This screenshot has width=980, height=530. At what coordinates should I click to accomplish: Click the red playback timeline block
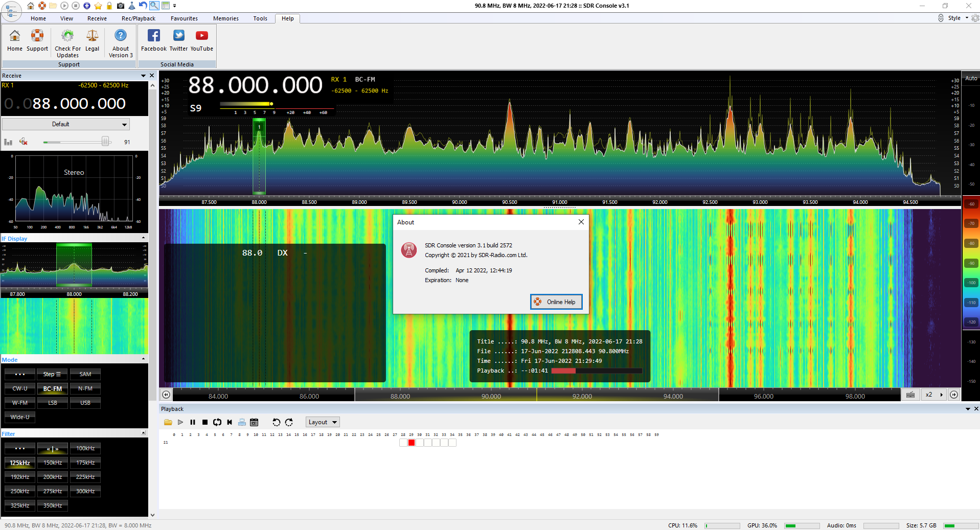point(412,443)
